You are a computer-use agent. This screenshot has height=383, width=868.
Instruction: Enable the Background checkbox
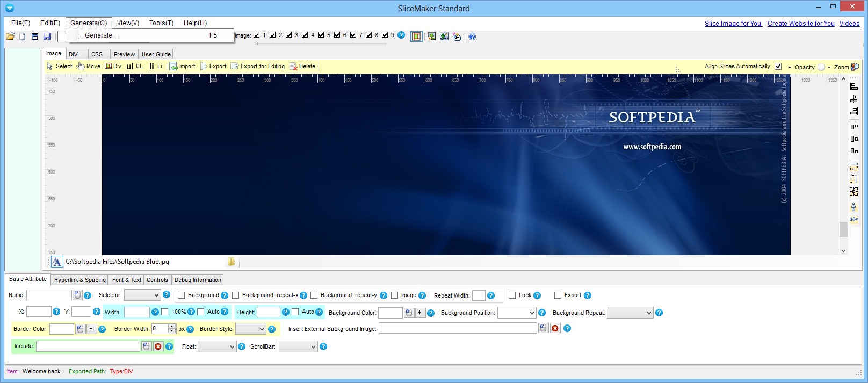point(182,295)
